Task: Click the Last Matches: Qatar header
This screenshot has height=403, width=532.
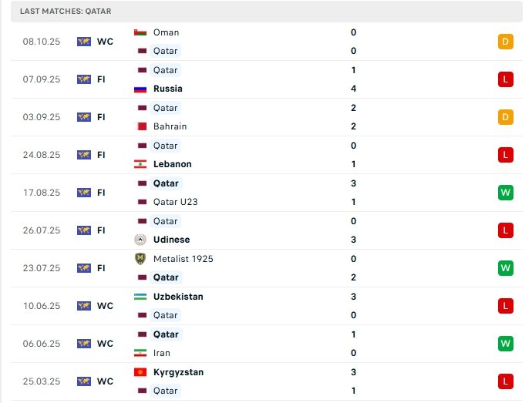Action: tap(66, 12)
